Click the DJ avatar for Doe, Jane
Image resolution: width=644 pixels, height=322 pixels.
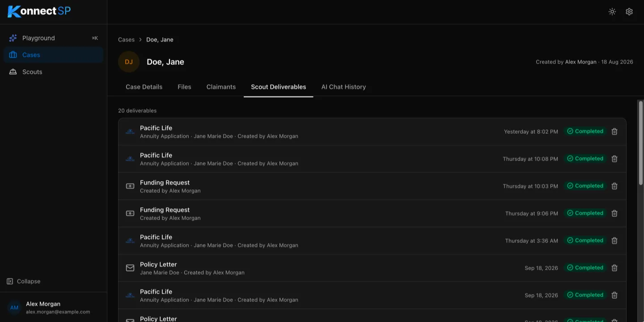(x=129, y=62)
